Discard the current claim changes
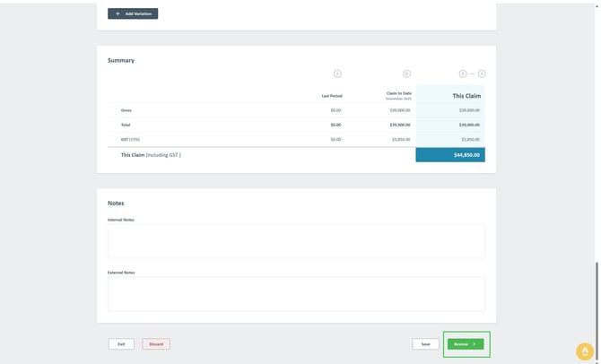 [156, 343]
